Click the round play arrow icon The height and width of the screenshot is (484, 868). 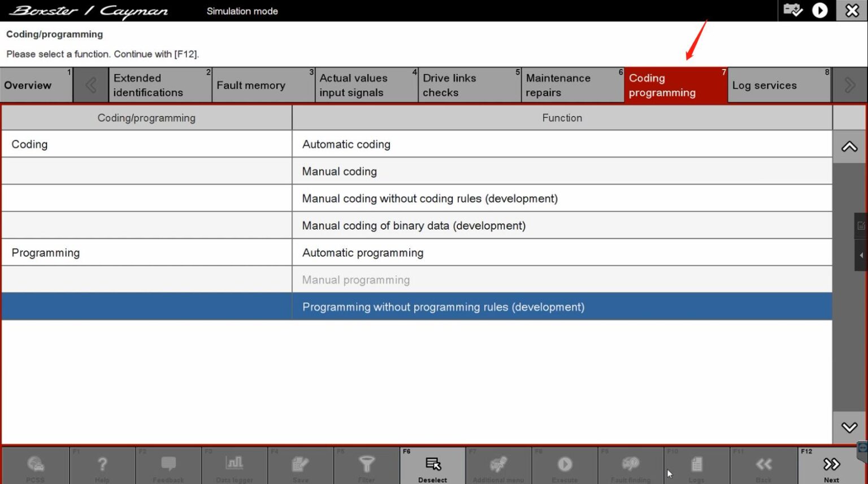pos(820,10)
